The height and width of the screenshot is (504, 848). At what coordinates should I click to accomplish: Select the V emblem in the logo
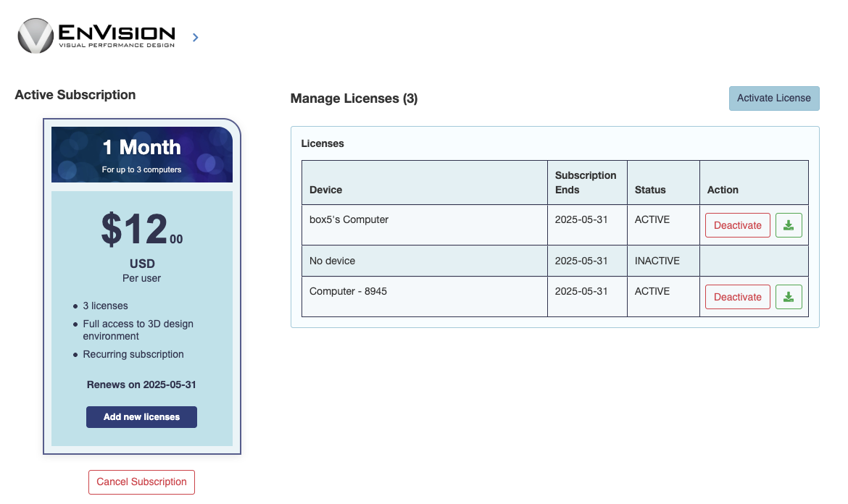point(35,35)
